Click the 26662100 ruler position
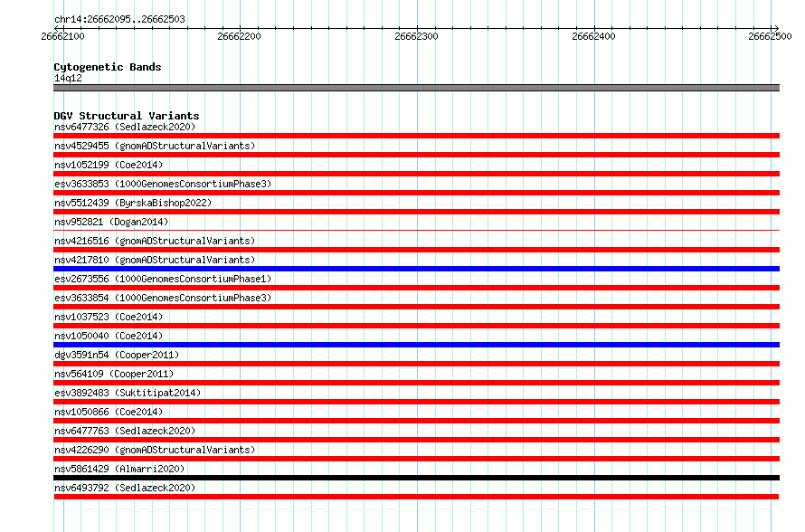Viewport: 805px width, 532px height. (x=62, y=36)
